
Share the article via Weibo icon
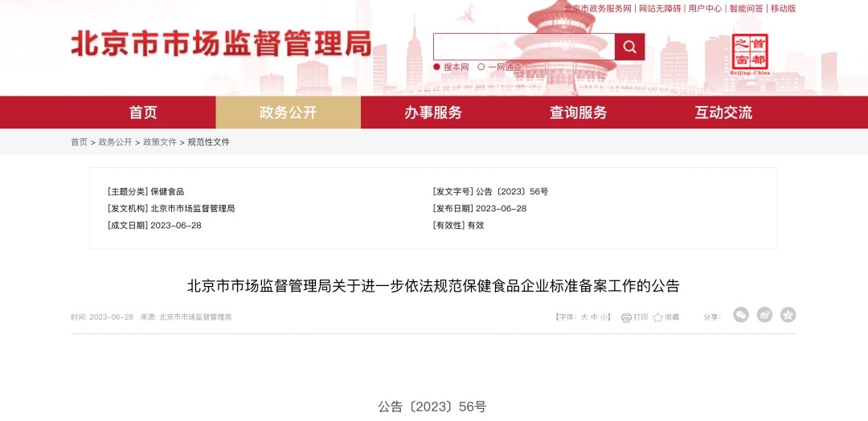coord(764,315)
